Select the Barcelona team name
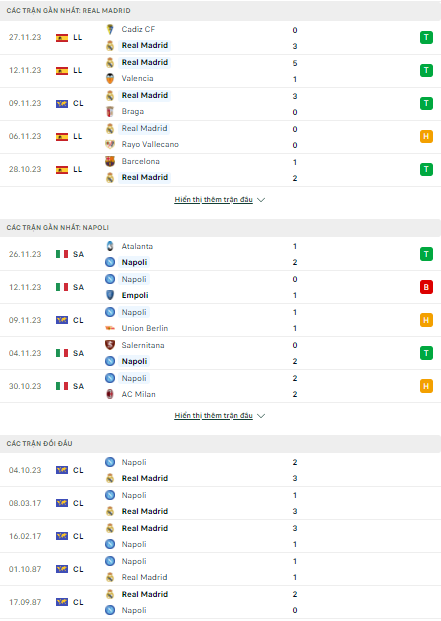 pyautogui.click(x=141, y=161)
